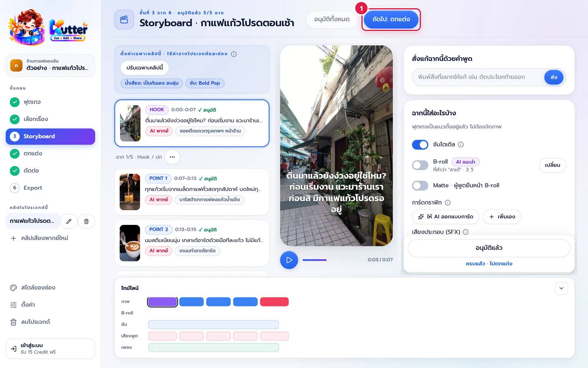Select the Storyboard step
The image size is (588, 368).
[50, 137]
